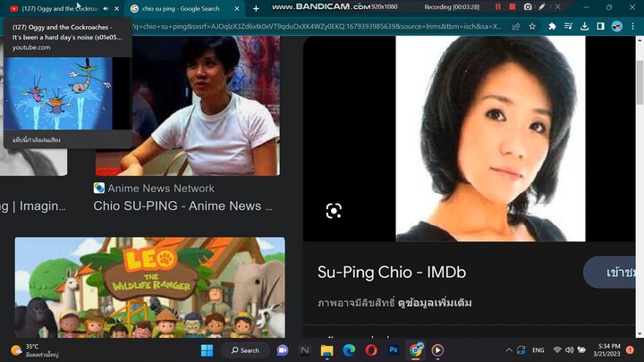
Task: Open the weather widget showing 35°C
Action: (35, 350)
